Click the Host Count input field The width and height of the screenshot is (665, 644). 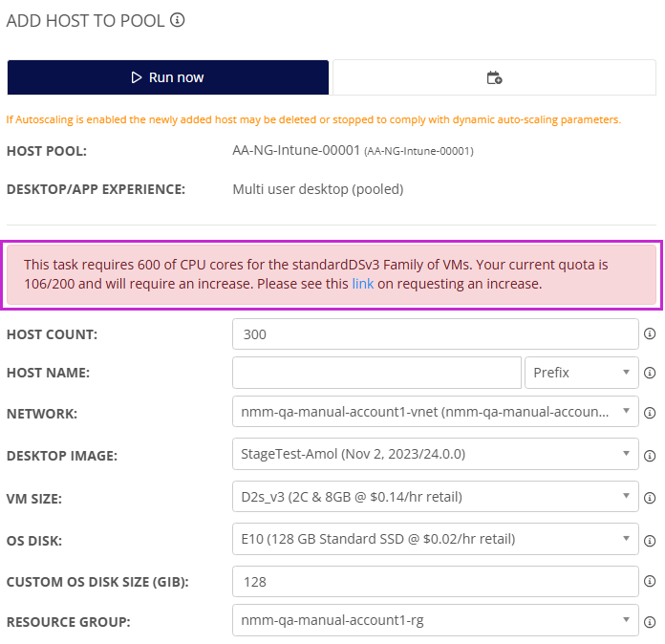pyautogui.click(x=435, y=334)
